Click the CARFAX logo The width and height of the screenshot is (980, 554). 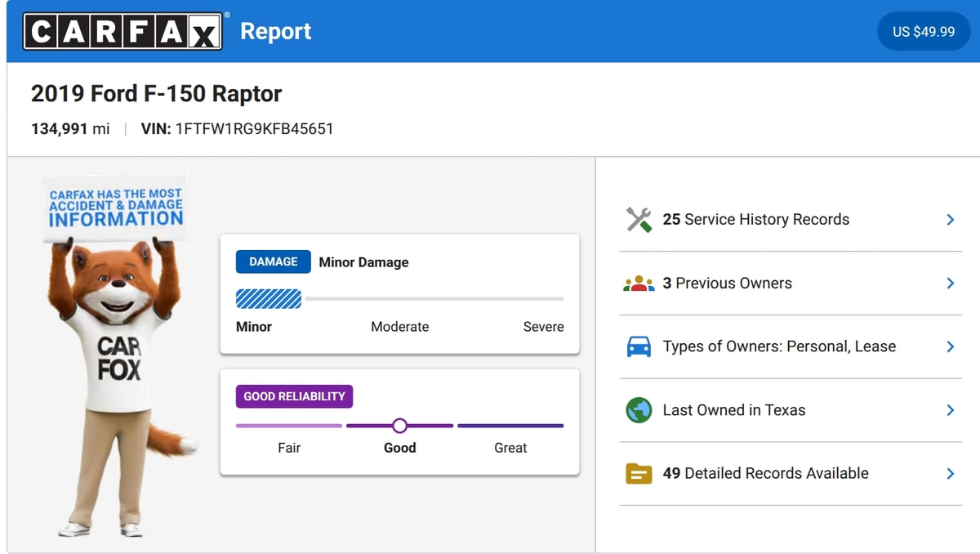pos(122,31)
